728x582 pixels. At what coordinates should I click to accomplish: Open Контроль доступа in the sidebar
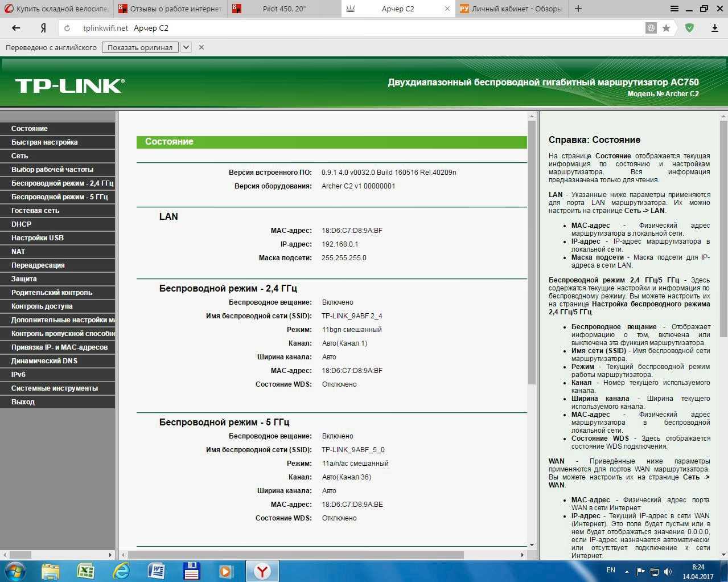pyautogui.click(x=57, y=306)
